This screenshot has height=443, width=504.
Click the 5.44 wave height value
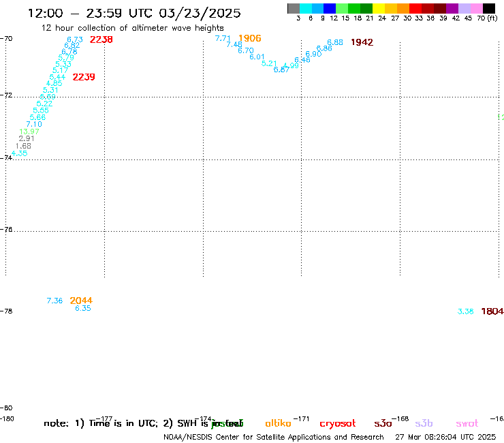tap(57, 77)
